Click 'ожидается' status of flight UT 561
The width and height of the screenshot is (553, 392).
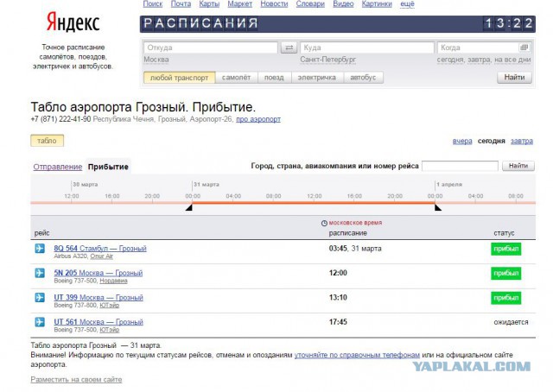pos(511,322)
